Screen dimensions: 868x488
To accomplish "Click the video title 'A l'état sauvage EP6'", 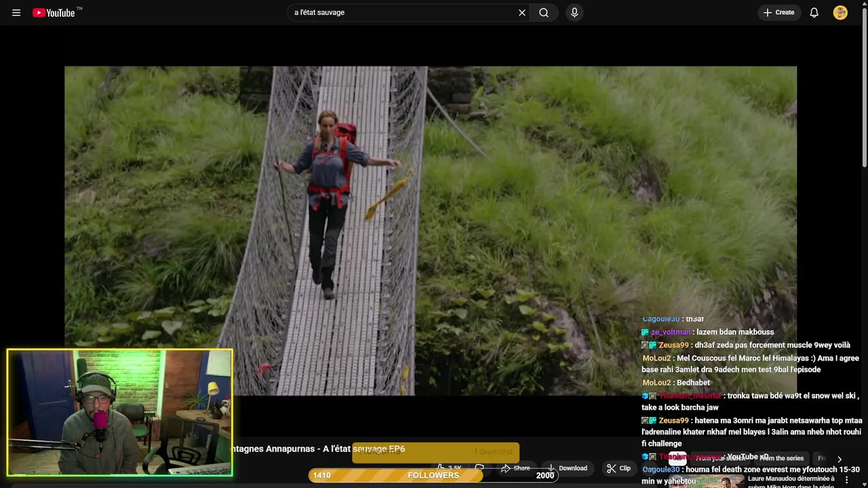I will click(x=364, y=449).
